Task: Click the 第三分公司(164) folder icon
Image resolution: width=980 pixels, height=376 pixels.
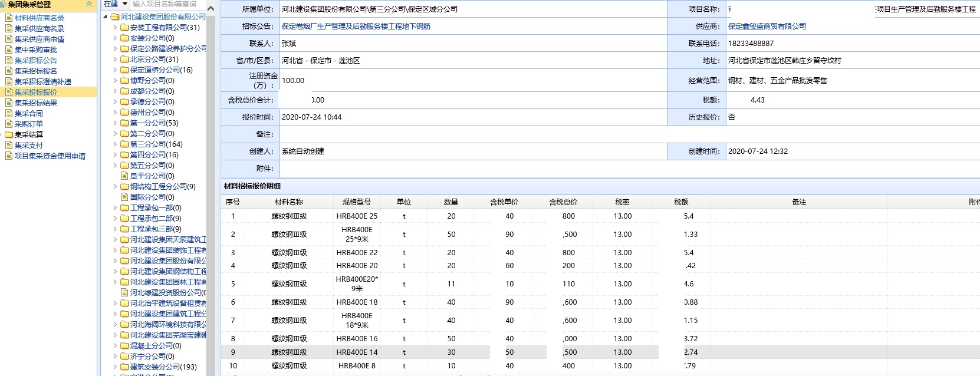Action: tap(124, 144)
